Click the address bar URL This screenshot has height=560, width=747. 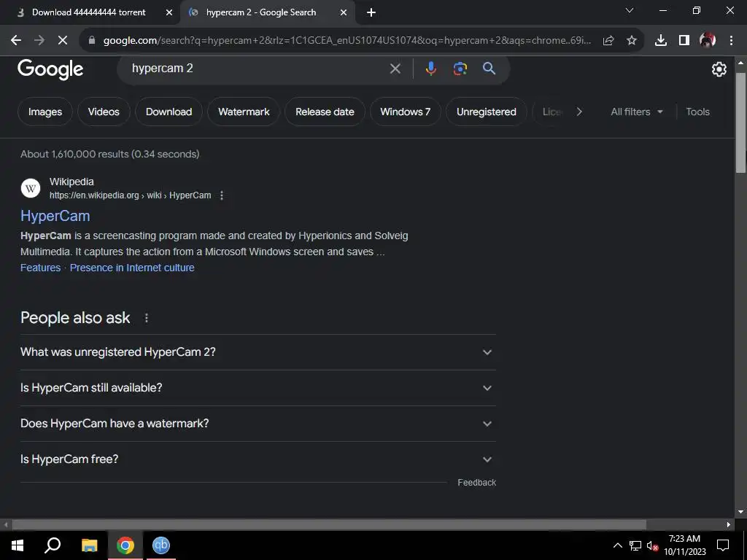click(347, 41)
